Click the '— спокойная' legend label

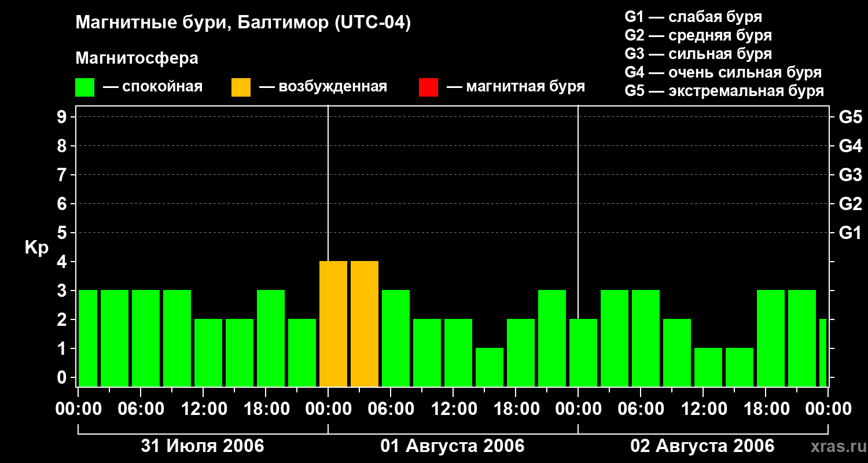tap(153, 87)
